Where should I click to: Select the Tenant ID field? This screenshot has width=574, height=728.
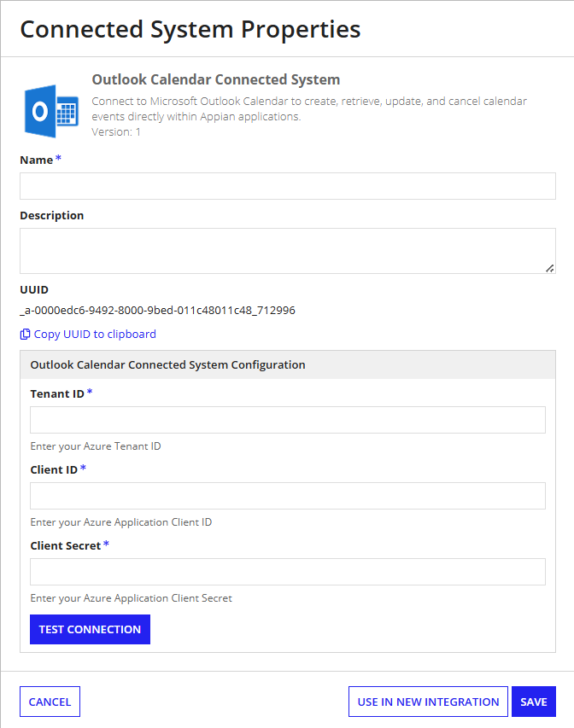(x=288, y=420)
